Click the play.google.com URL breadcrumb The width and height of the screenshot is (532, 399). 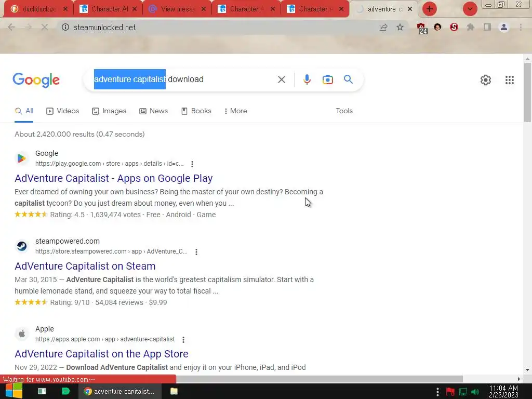pyautogui.click(x=109, y=164)
